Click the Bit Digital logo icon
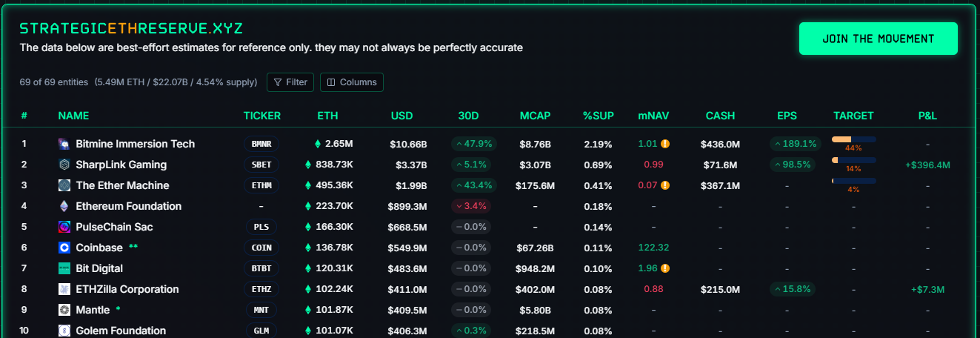 (64, 268)
